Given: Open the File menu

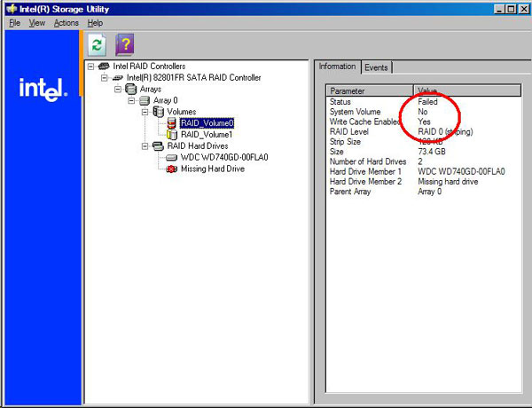Looking at the screenshot, I should pos(14,23).
